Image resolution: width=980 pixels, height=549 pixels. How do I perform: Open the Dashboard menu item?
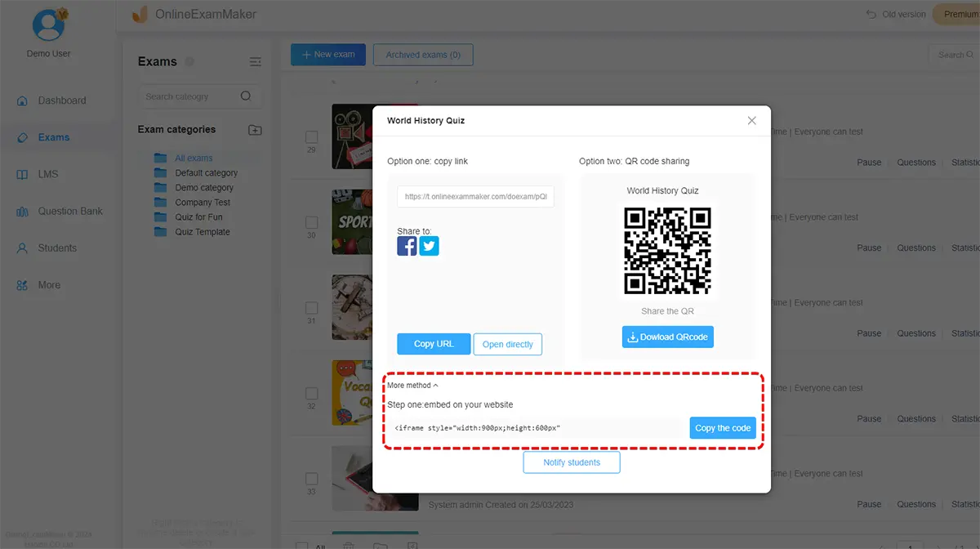pos(61,100)
